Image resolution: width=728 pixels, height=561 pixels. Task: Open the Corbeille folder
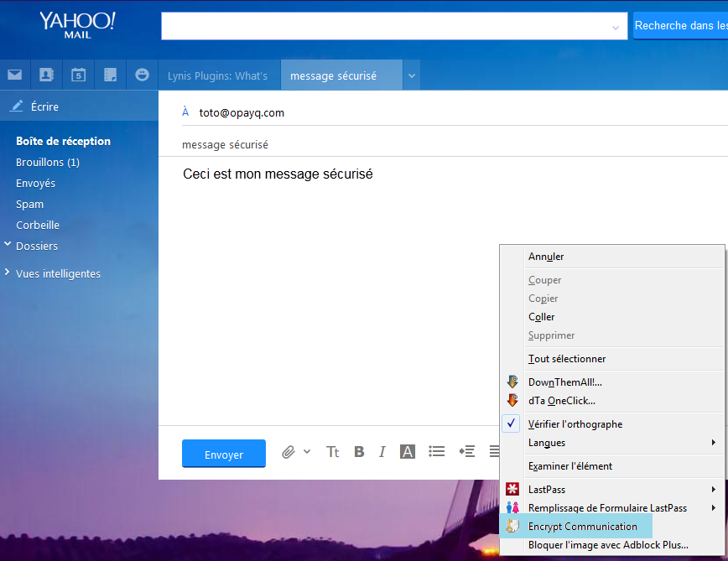[38, 225]
